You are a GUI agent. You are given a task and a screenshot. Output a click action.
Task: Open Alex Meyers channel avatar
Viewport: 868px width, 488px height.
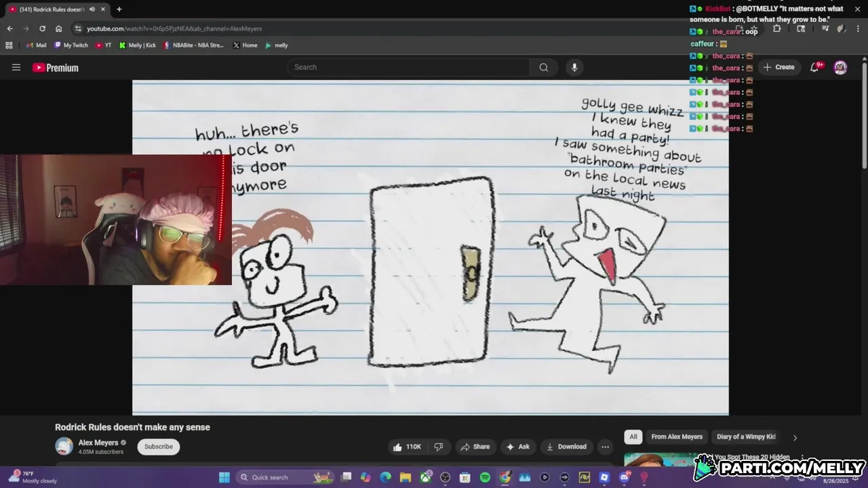click(64, 447)
